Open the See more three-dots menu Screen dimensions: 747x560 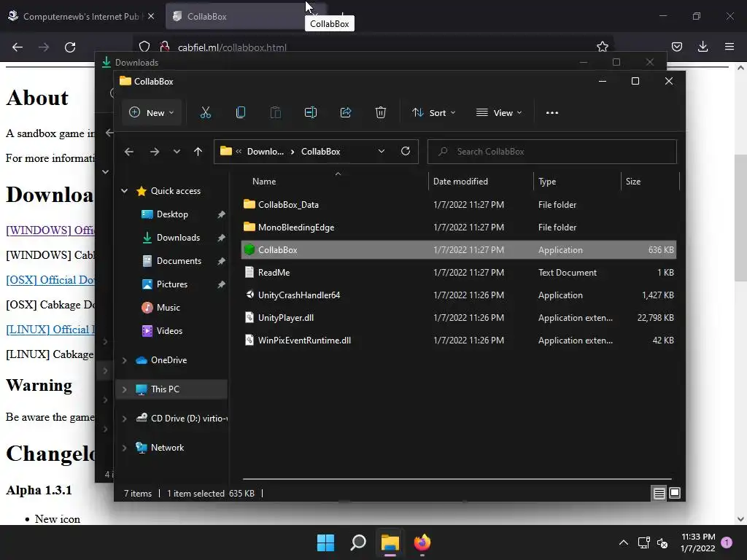(x=552, y=113)
